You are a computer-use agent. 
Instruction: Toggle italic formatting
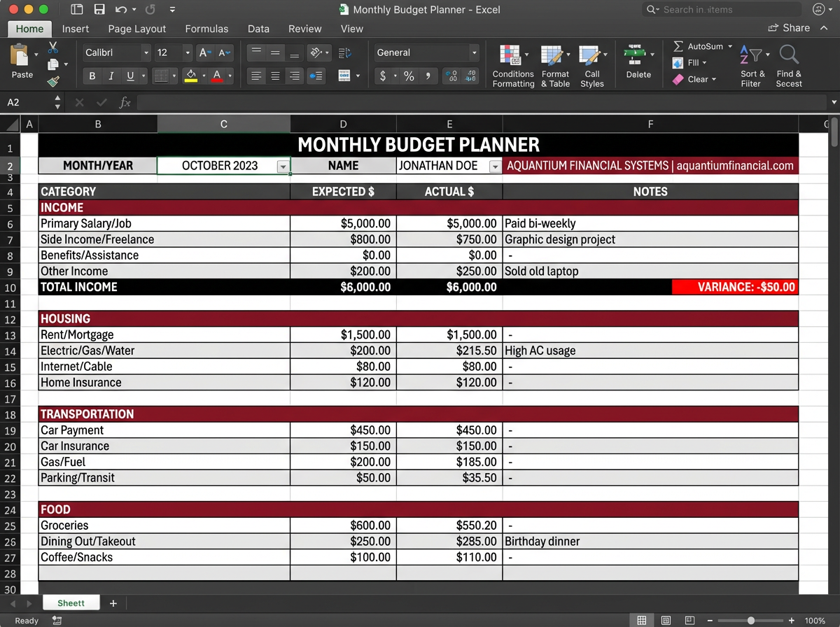111,76
